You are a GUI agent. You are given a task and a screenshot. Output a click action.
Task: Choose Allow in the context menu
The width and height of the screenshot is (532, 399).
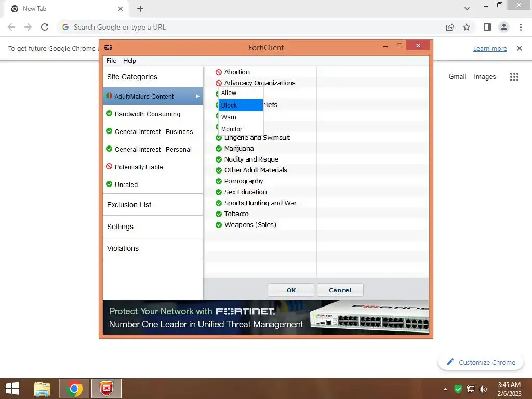[x=241, y=93]
